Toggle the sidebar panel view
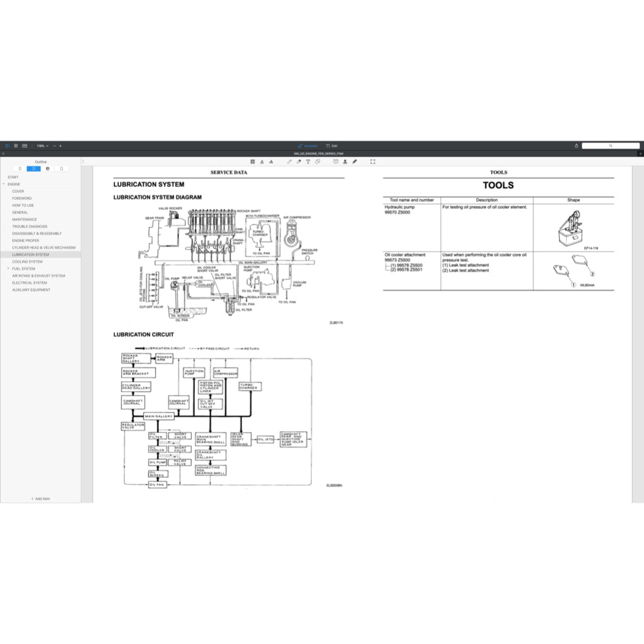Viewport: 644px width, 644px height. click(x=8, y=146)
